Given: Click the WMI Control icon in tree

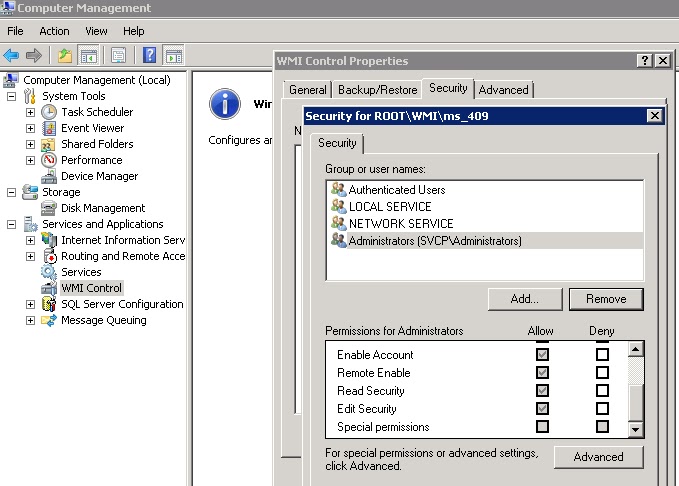Looking at the screenshot, I should [x=49, y=288].
